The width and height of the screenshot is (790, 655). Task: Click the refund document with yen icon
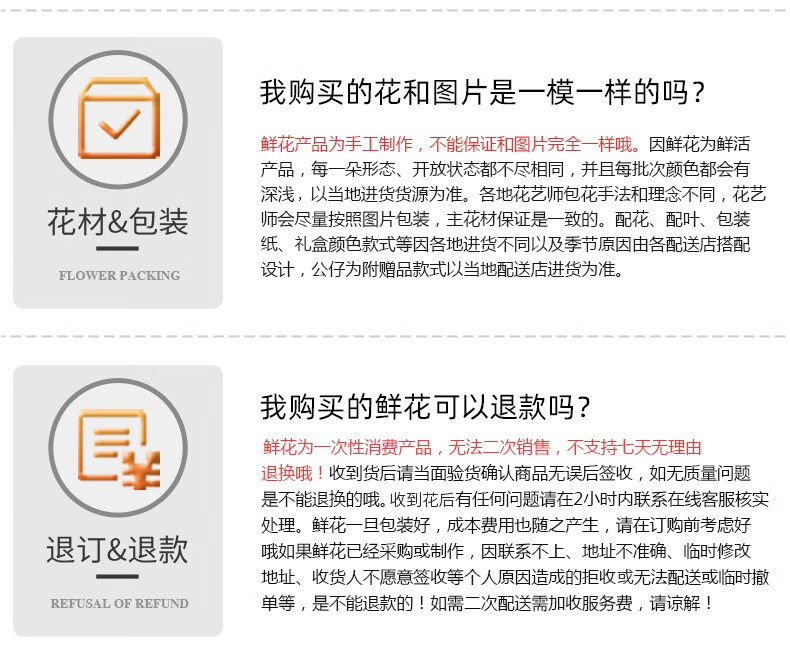(x=119, y=449)
